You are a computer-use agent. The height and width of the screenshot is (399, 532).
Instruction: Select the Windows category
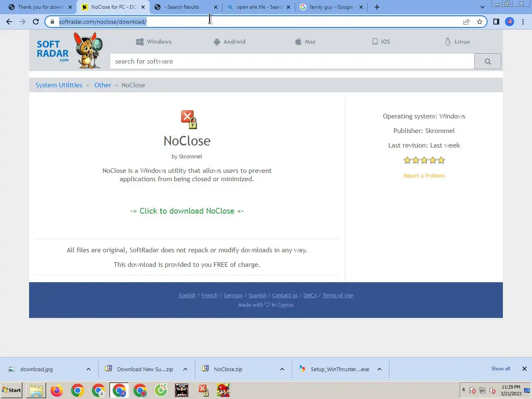(x=154, y=42)
